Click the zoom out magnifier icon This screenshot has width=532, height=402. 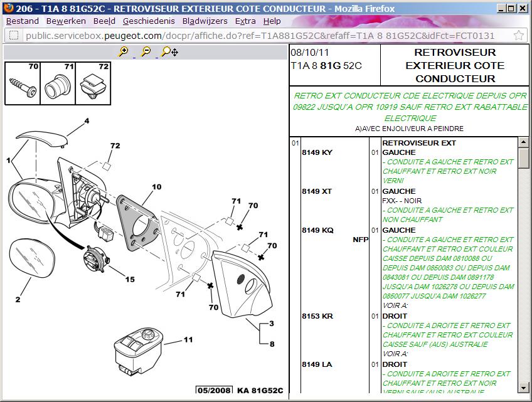(146, 51)
